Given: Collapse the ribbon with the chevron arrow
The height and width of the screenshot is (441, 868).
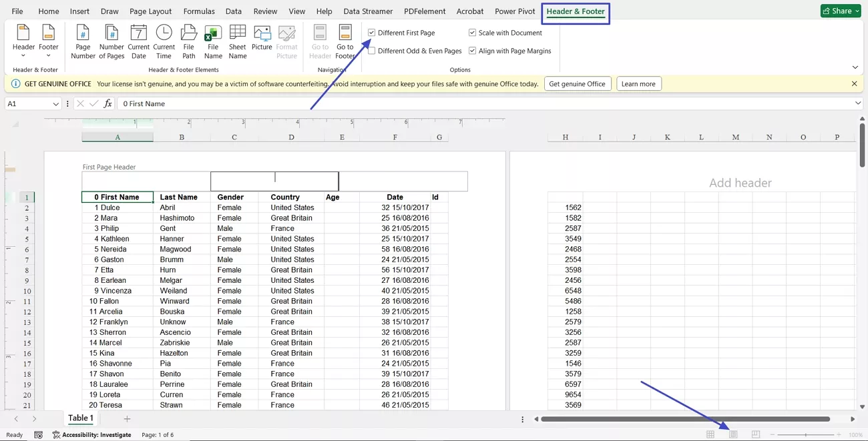Looking at the screenshot, I should point(855,67).
